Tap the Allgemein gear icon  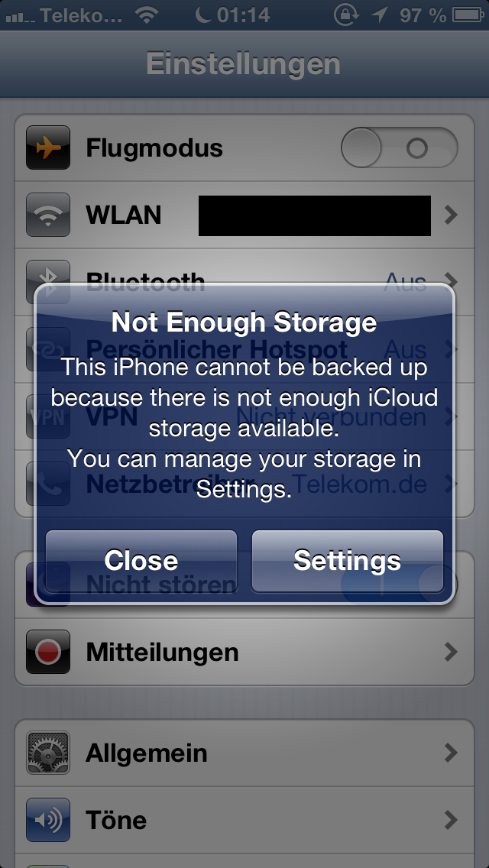pos(48,753)
